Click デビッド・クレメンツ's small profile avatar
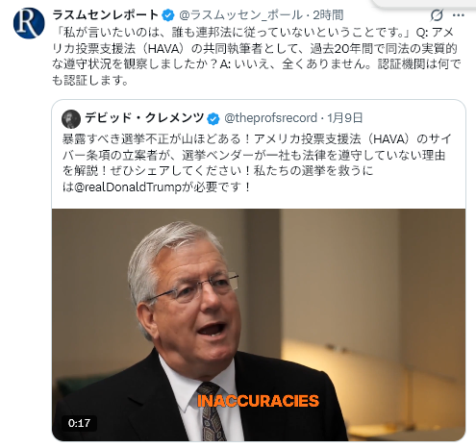Screen dimensions: 476x448 tap(71, 119)
